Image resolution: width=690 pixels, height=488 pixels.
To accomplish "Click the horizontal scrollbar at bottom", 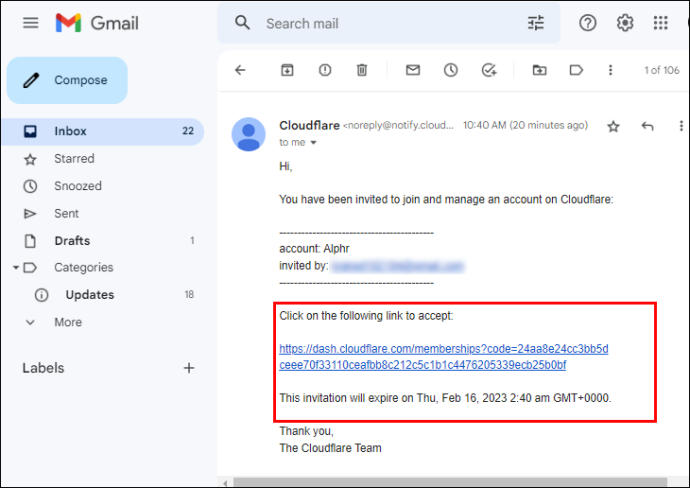I will [450, 482].
